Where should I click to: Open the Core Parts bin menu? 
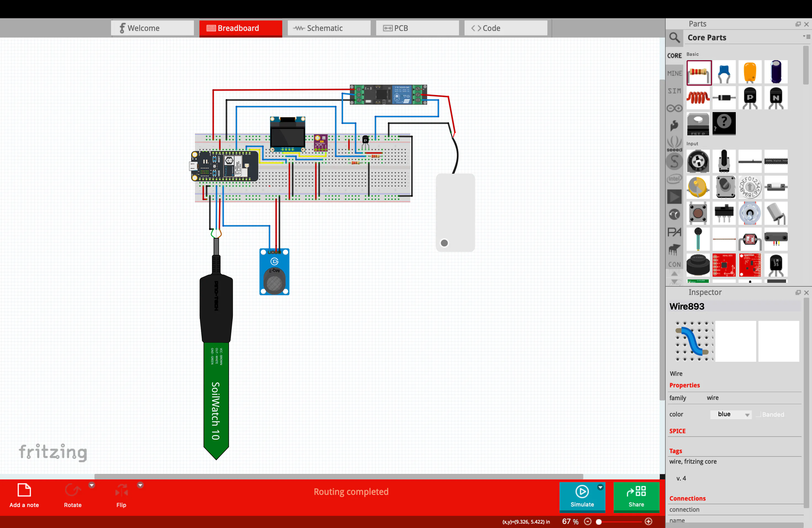806,36
